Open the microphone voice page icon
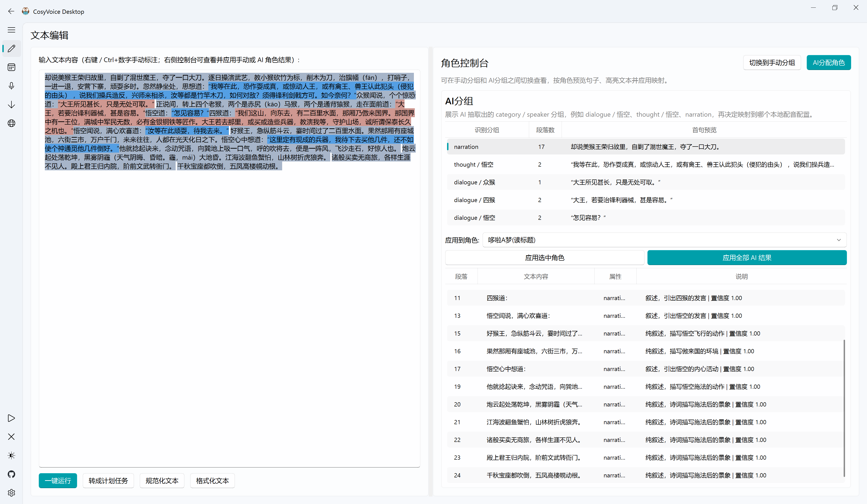867x504 pixels. point(11,86)
